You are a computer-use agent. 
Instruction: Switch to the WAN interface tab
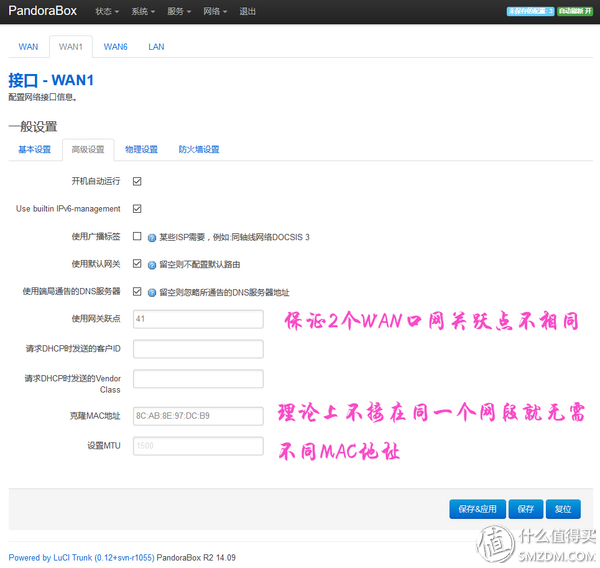click(x=28, y=47)
